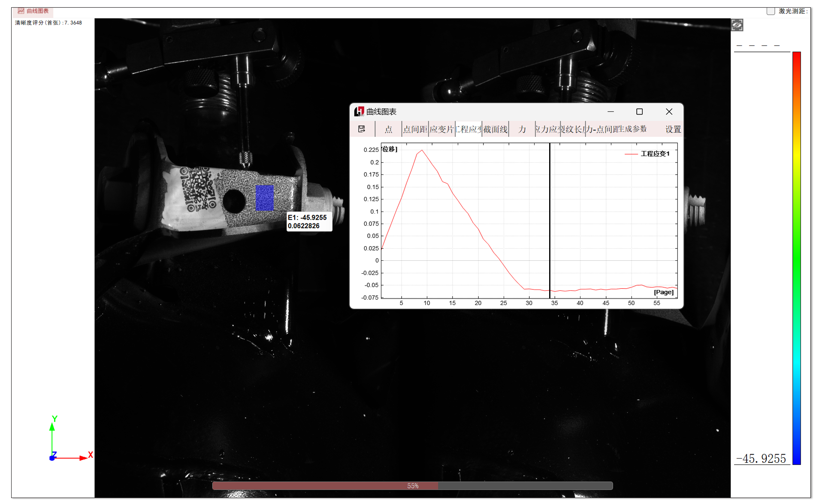This screenshot has height=504, width=822.
Task: Switch to the 力 tab
Action: [x=522, y=130]
